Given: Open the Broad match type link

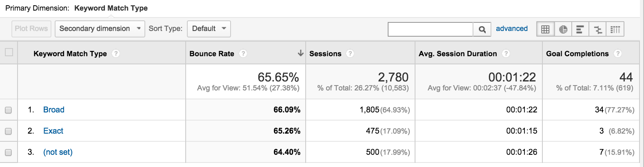Looking at the screenshot, I should tap(54, 110).
